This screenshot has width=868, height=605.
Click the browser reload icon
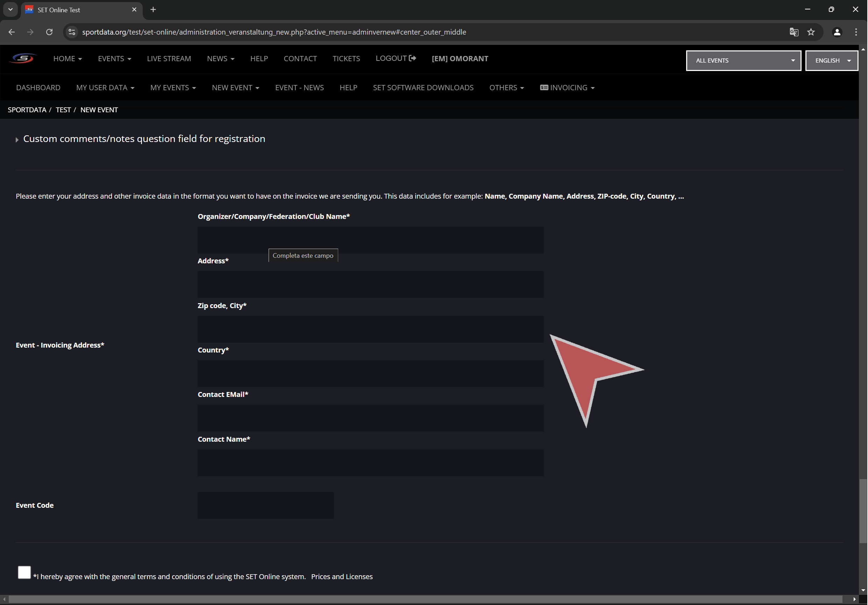(x=49, y=32)
